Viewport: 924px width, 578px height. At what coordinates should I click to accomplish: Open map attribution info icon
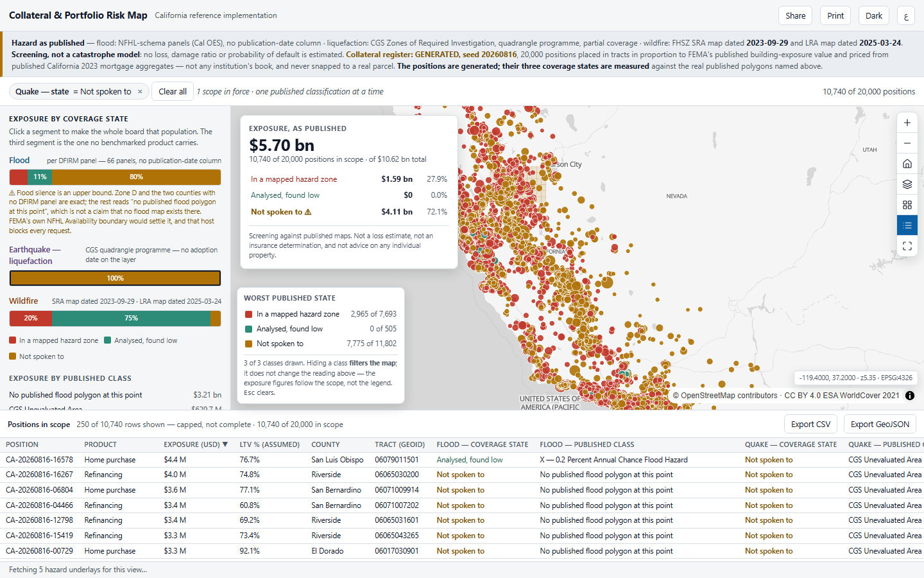click(910, 396)
